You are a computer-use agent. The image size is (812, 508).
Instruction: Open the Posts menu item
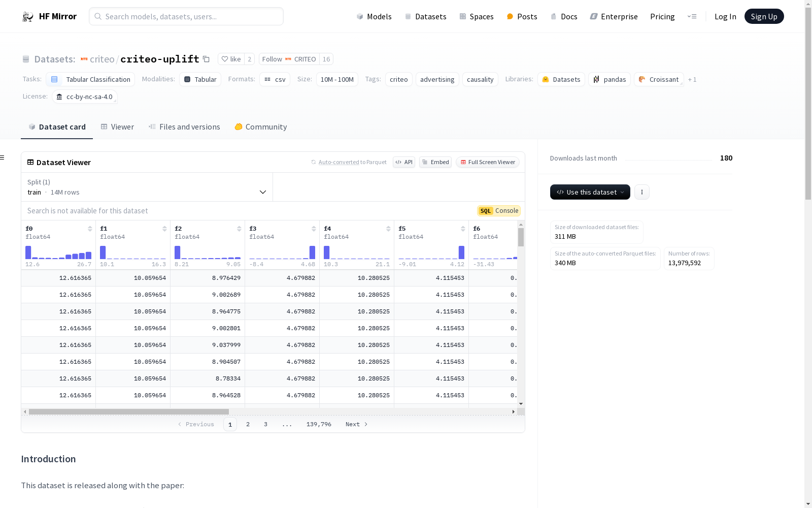tap(522, 16)
